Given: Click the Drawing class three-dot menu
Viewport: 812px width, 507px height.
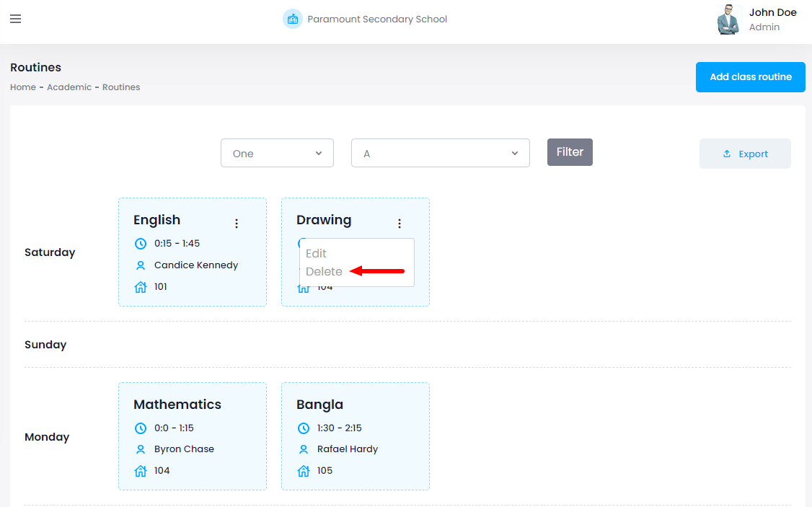Looking at the screenshot, I should (400, 224).
